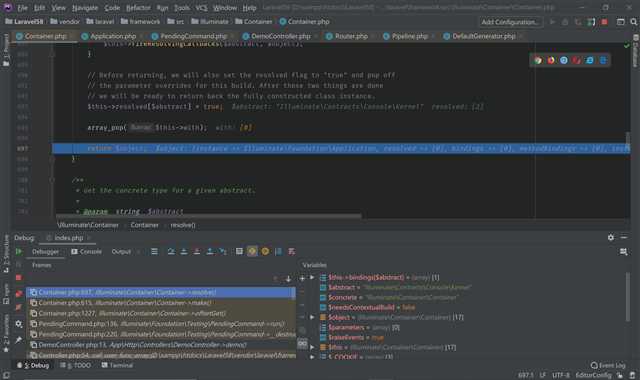Open the TODO tool window button
Viewport: 640px width, 380px height.
click(76, 365)
